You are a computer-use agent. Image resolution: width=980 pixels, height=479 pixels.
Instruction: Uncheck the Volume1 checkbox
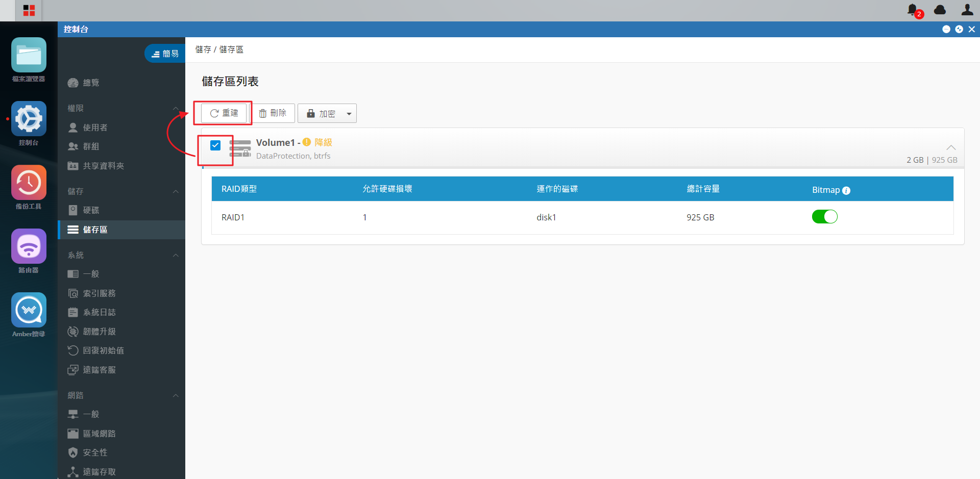tap(215, 145)
